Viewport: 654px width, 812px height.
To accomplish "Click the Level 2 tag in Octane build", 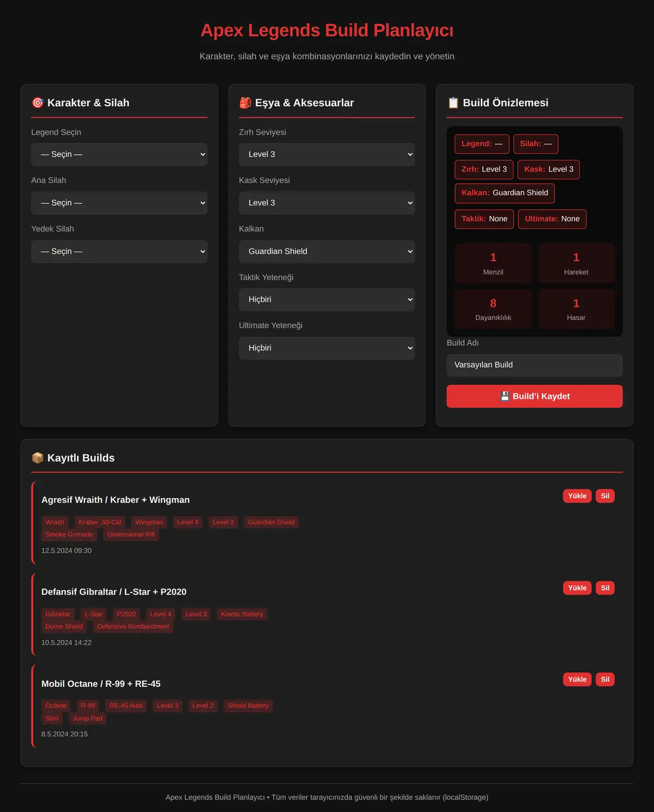I will (203, 706).
